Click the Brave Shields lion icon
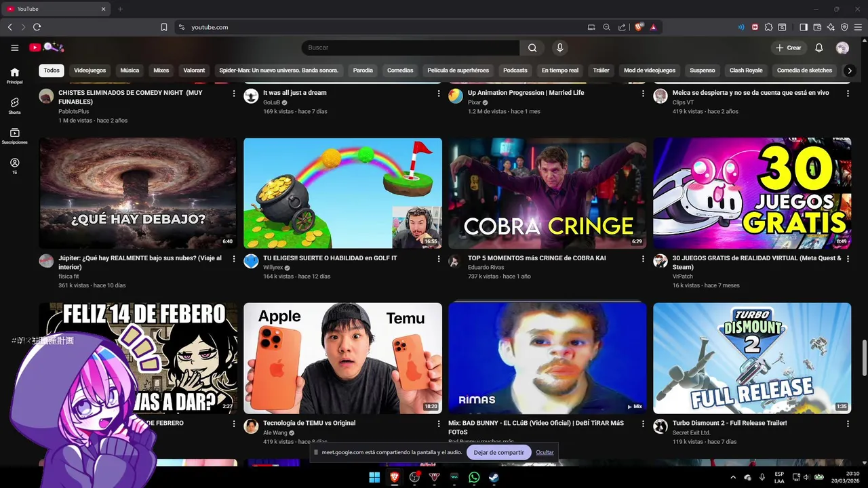 638,27
